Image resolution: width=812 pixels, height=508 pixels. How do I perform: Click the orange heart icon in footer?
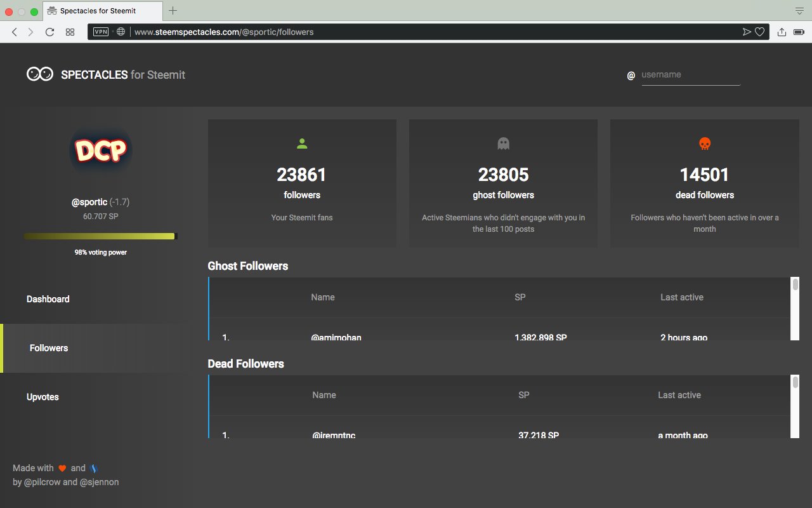coord(62,469)
